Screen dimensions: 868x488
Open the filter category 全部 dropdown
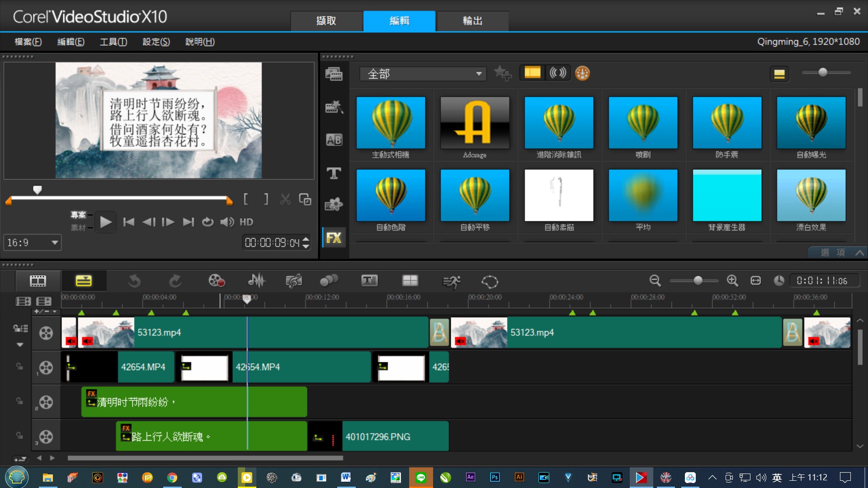point(423,74)
